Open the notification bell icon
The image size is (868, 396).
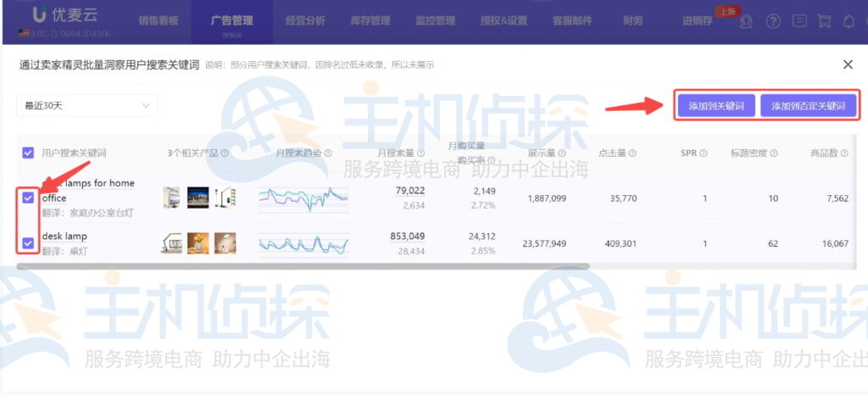pos(849,21)
